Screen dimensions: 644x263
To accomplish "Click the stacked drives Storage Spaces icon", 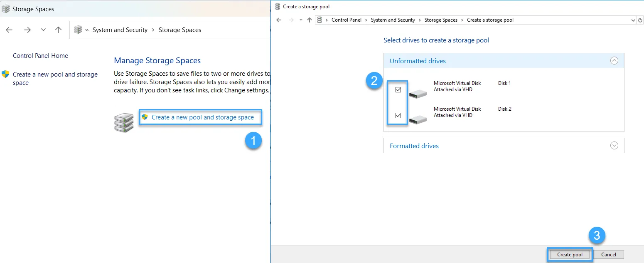I will tap(124, 123).
